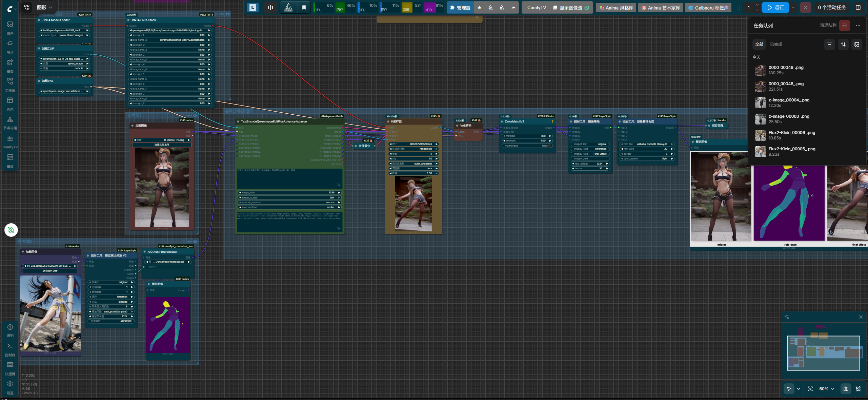Toggle the 显示图像流 button
The image size is (868, 400).
(571, 7)
